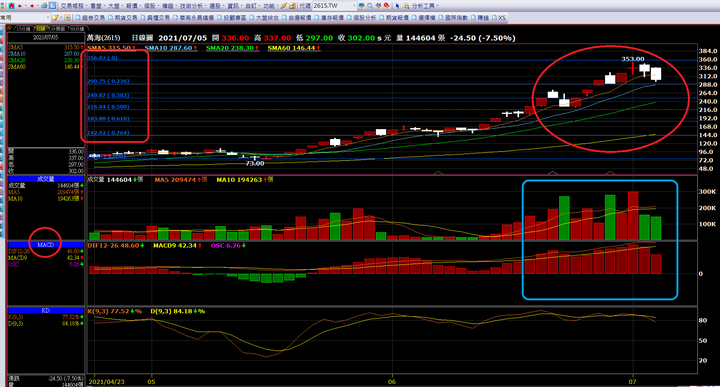
Task: Click the KD indicator header
Action: pos(46,310)
